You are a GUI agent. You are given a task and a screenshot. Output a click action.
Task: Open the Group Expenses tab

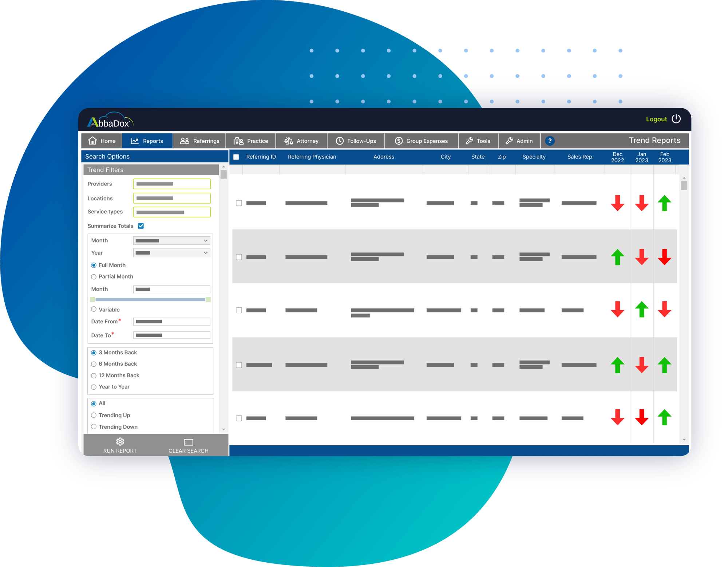coord(421,141)
